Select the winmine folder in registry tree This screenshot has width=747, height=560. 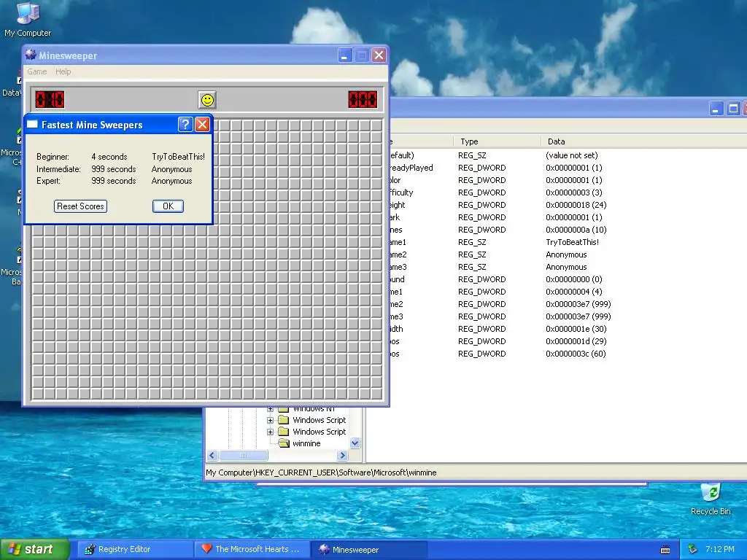306,443
